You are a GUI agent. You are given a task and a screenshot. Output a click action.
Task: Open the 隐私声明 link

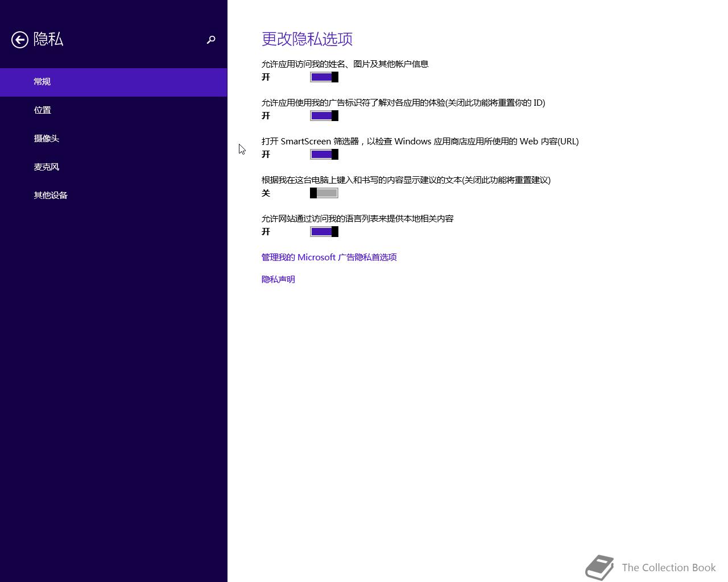pos(278,280)
